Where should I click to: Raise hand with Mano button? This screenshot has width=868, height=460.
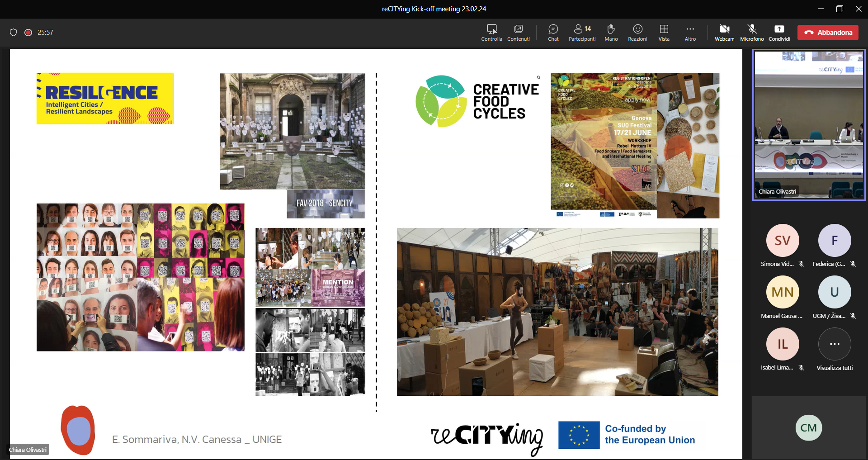pos(611,32)
